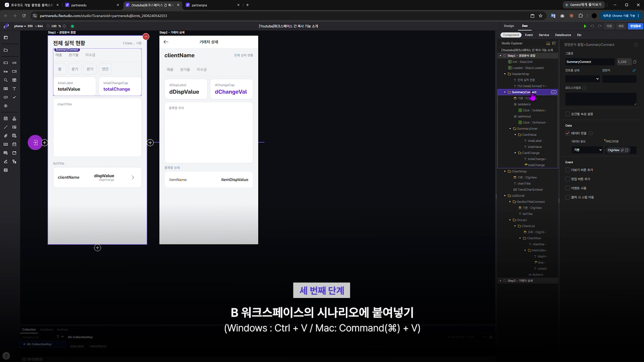Remove Step1 with the red minus badge
The image size is (644, 362).
(x=146, y=37)
